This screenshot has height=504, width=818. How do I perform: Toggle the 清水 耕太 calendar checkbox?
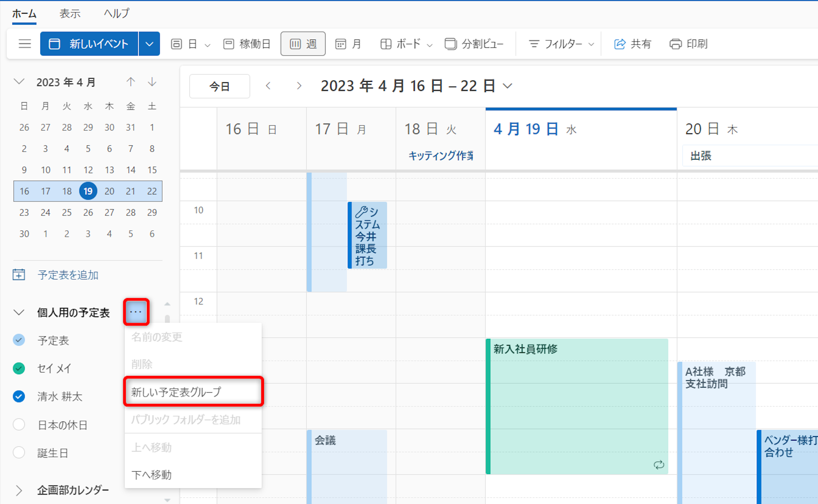pos(19,396)
